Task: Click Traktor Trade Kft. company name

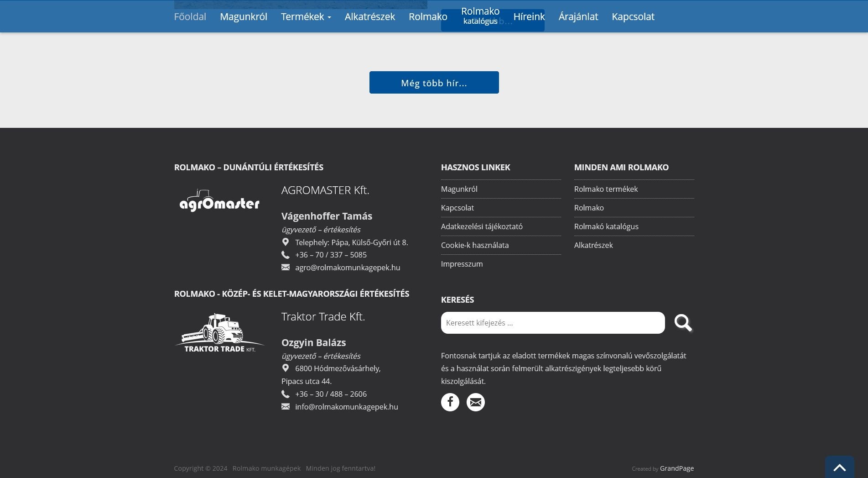Action: (323, 316)
